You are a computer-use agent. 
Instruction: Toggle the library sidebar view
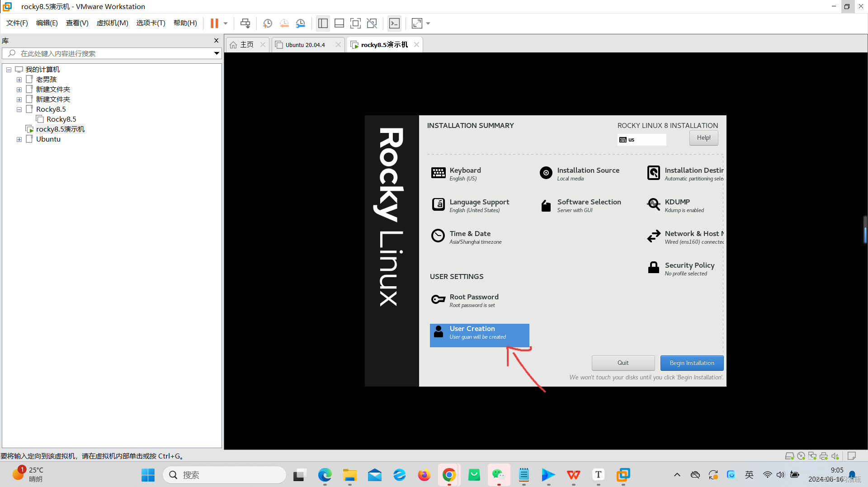[323, 23]
